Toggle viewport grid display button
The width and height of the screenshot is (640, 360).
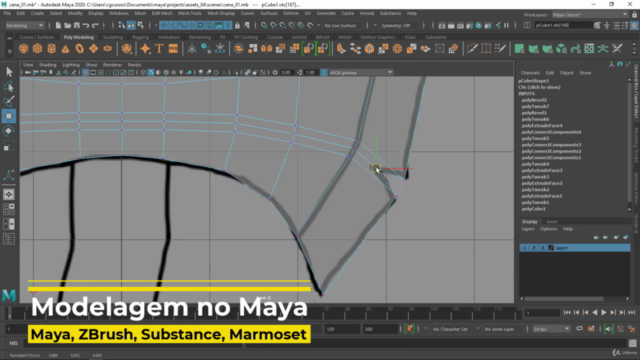[85, 72]
